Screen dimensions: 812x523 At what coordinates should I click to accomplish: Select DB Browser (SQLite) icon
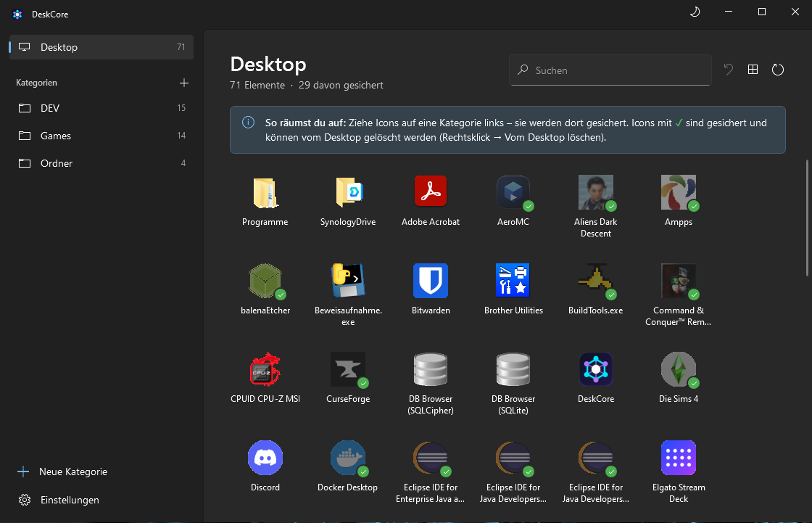[x=513, y=369]
